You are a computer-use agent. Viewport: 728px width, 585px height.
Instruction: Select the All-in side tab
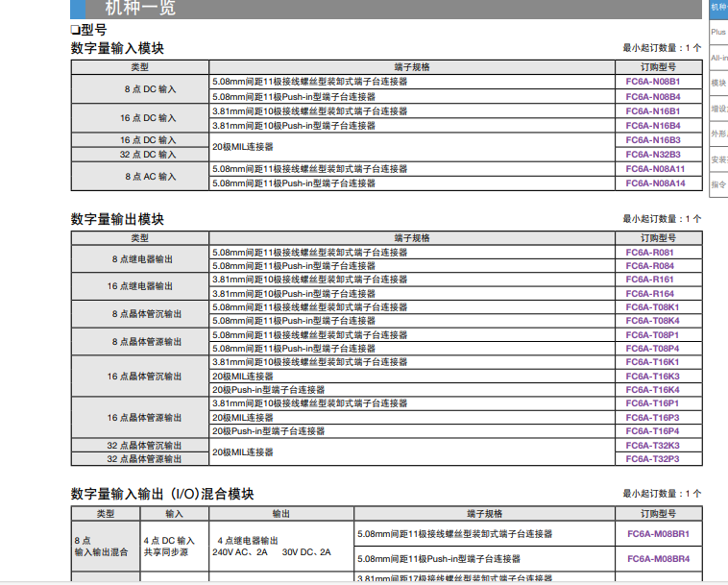pos(717,58)
